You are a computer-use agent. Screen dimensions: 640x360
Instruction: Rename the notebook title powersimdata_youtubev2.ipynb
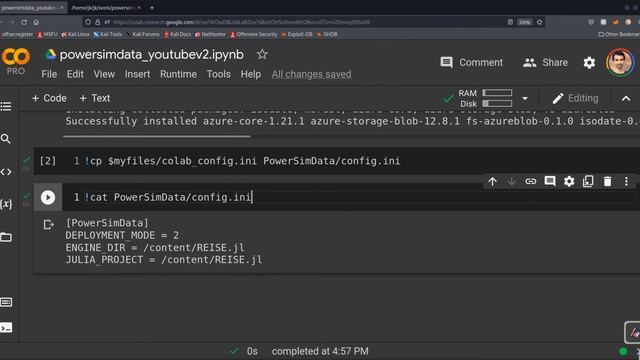[151, 55]
